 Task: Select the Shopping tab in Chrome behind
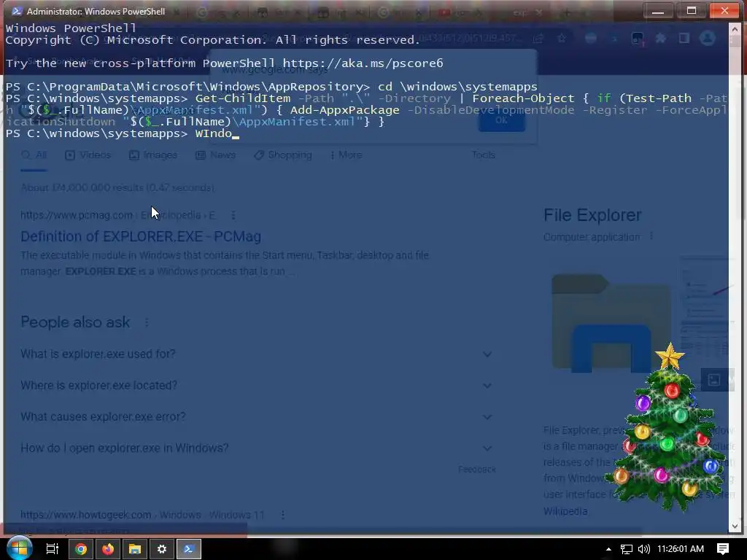(x=283, y=155)
